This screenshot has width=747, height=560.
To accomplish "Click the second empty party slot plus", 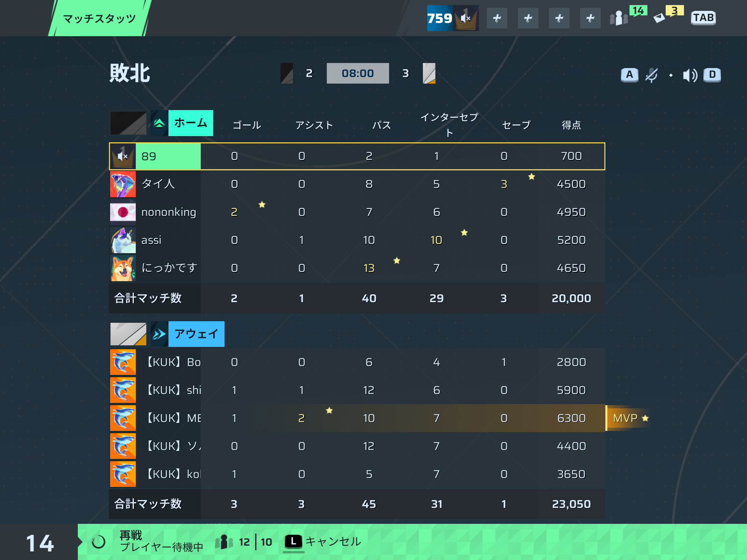I will tap(528, 18).
